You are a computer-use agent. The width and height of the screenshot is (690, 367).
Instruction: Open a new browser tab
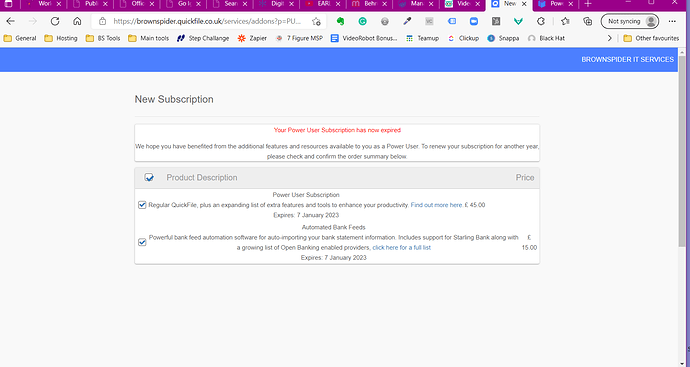click(588, 4)
